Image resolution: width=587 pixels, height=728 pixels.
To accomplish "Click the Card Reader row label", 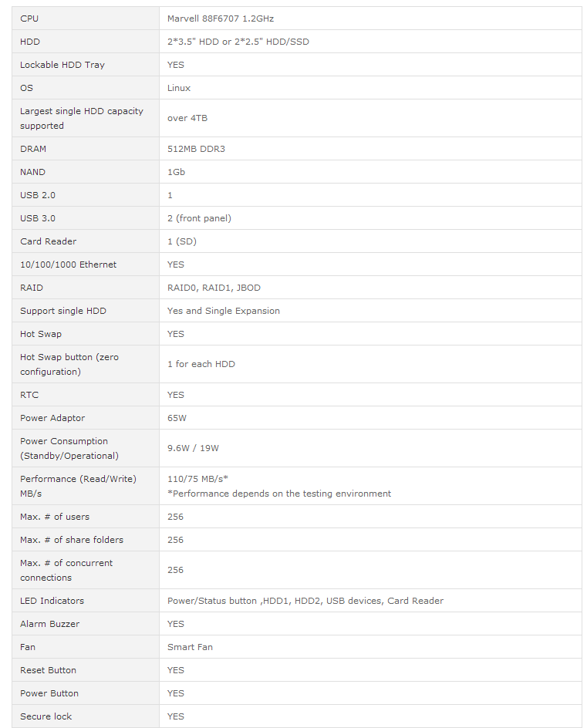I will click(x=48, y=241).
